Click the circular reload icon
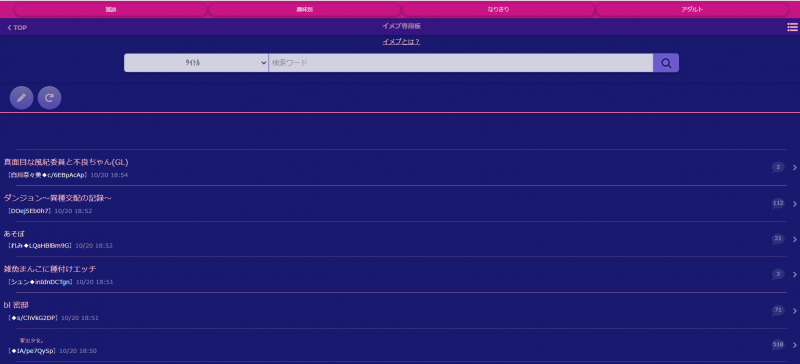This screenshot has width=800, height=364. pyautogui.click(x=49, y=98)
